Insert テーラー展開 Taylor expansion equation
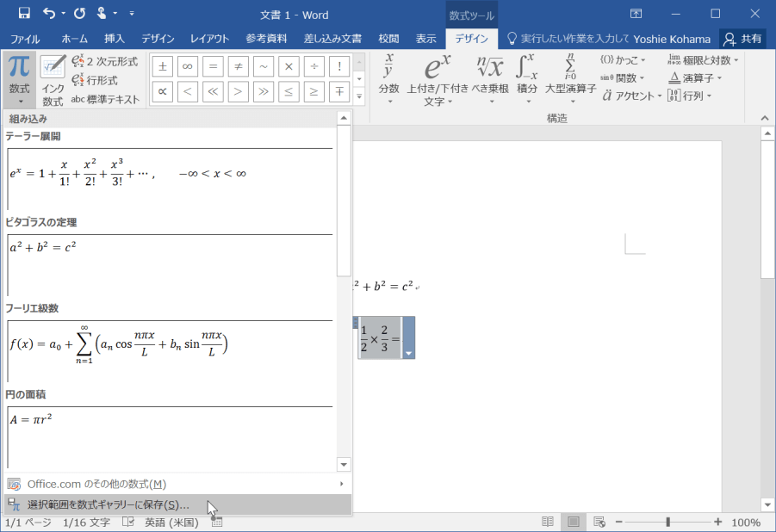This screenshot has width=776, height=532. coord(170,179)
